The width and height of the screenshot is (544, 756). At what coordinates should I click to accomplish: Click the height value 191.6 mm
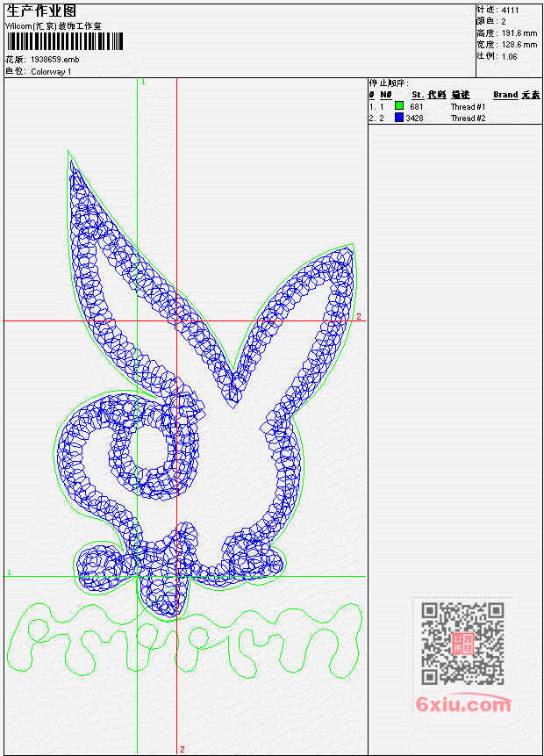pyautogui.click(x=519, y=33)
